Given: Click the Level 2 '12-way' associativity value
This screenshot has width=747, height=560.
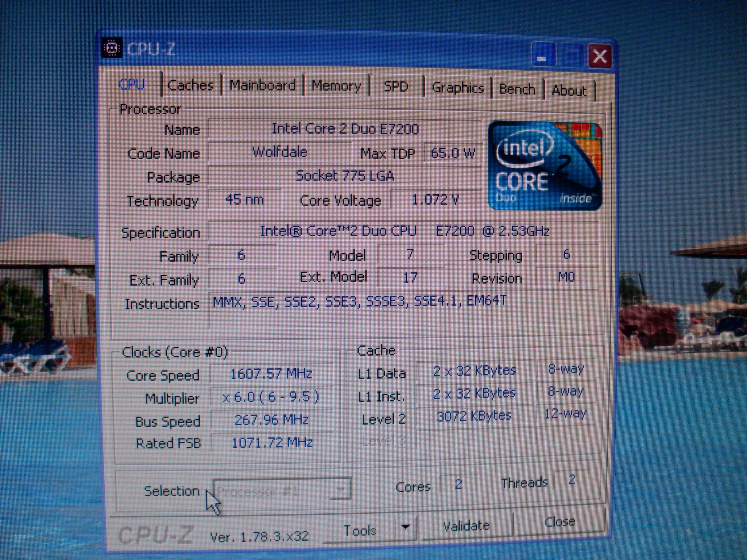Looking at the screenshot, I should pos(566,414).
